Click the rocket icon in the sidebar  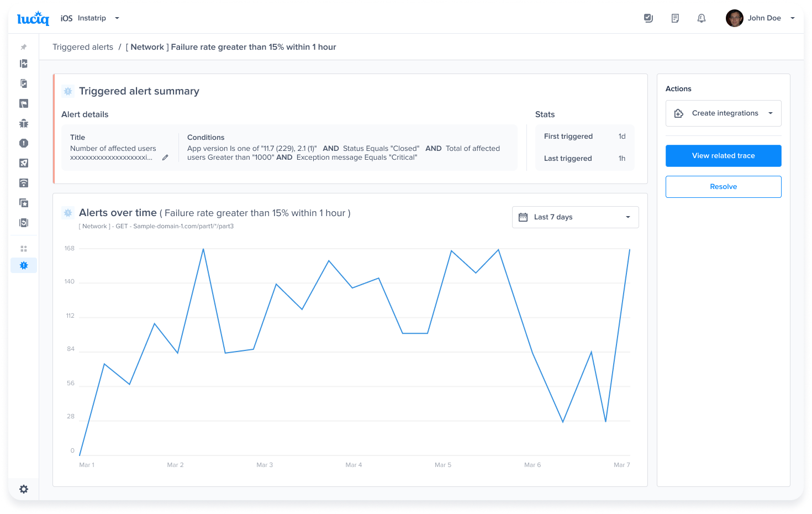[24, 163]
